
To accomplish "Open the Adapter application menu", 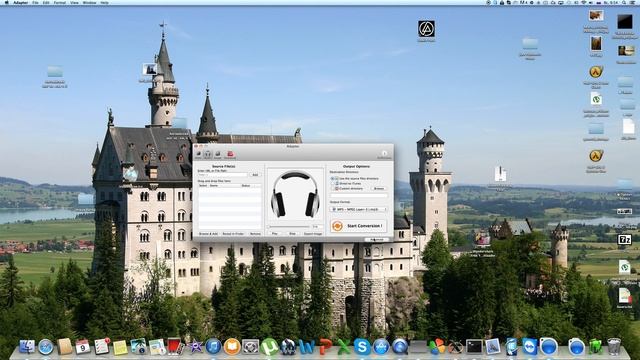I will pos(20,2).
